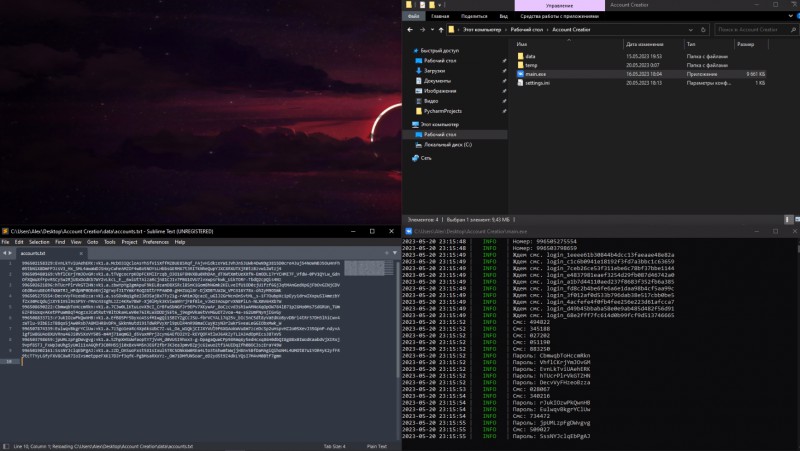Click previous tab arrow in Sublime

click(4, 253)
